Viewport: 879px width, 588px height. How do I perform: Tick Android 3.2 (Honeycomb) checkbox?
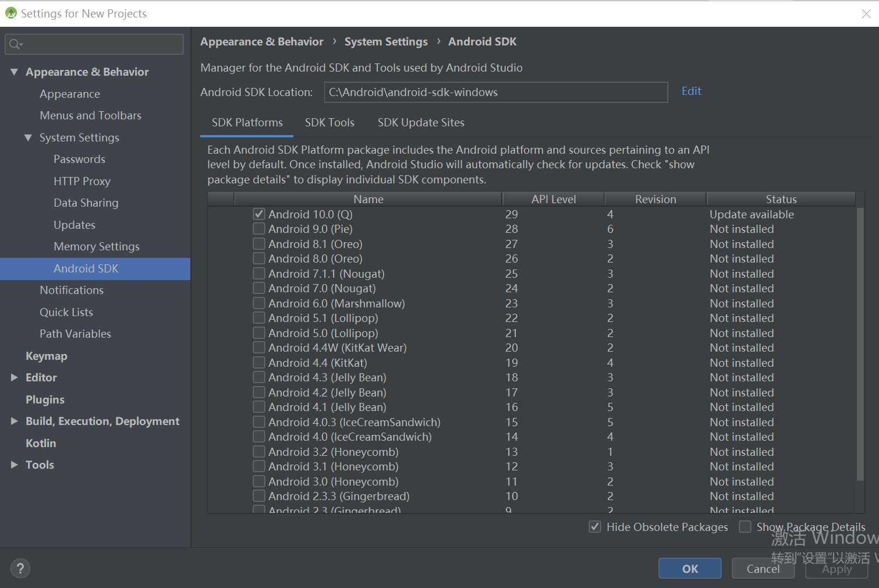[x=259, y=452]
